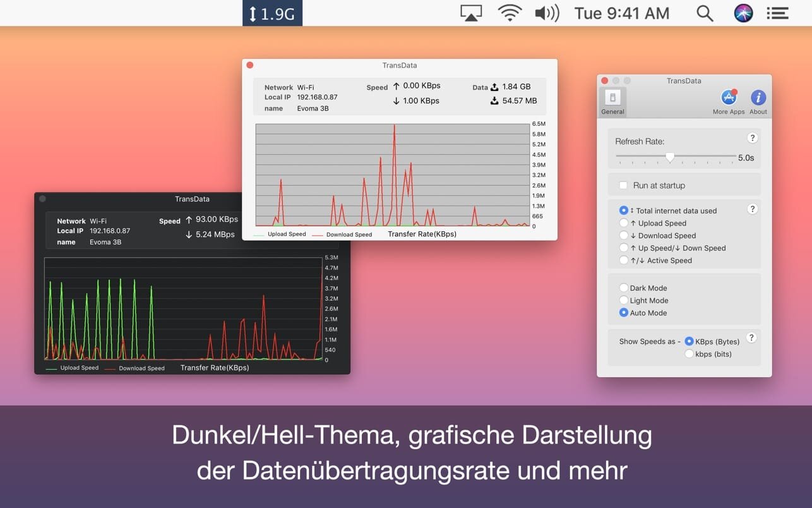This screenshot has width=812, height=508.
Task: Click the help button beside Refresh Rate
Action: 752,138
